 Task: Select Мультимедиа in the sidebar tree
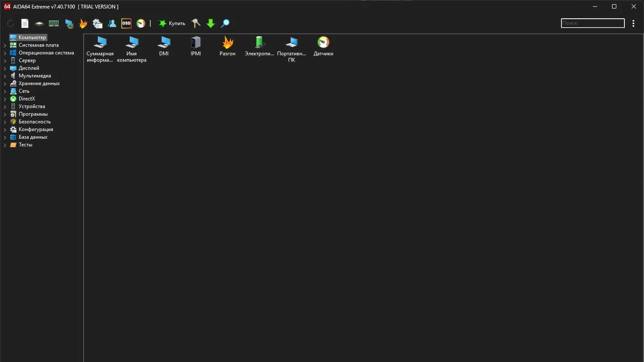(35, 76)
